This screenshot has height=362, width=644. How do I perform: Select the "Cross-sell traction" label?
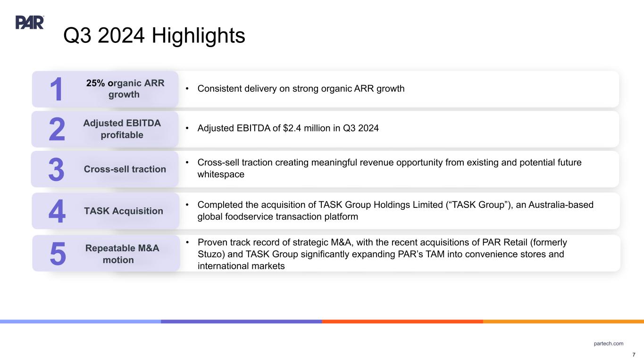tap(125, 169)
